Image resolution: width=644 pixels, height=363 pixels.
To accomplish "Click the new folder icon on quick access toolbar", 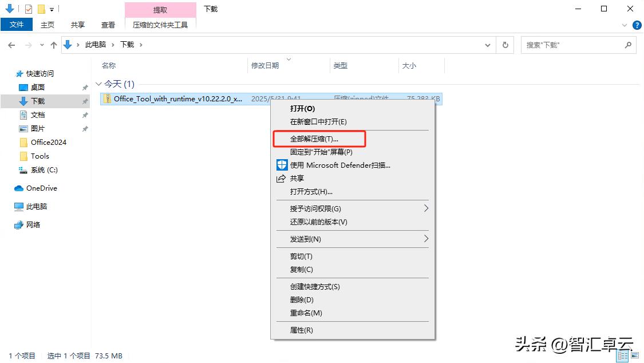I will 41,9.
